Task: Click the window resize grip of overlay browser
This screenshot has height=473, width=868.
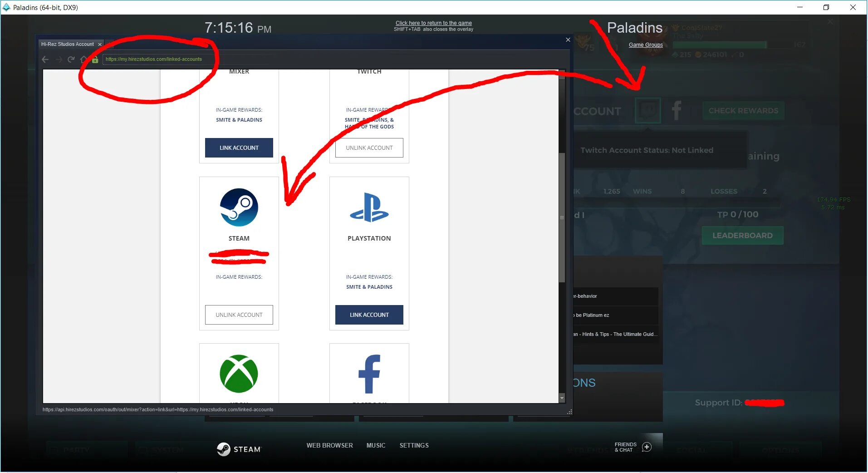Action: pyautogui.click(x=569, y=412)
